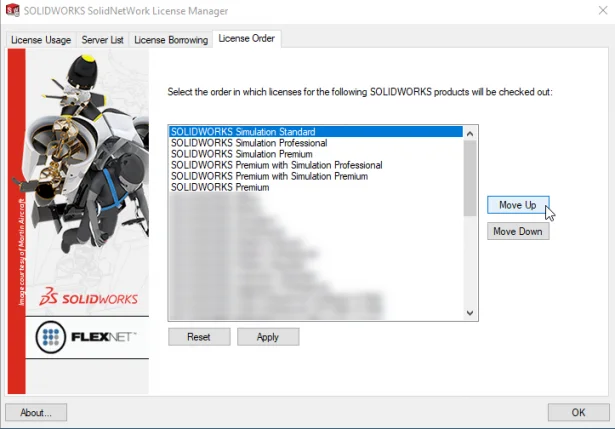
Task: Click the license list scrollbar thumb
Action: pyautogui.click(x=470, y=178)
